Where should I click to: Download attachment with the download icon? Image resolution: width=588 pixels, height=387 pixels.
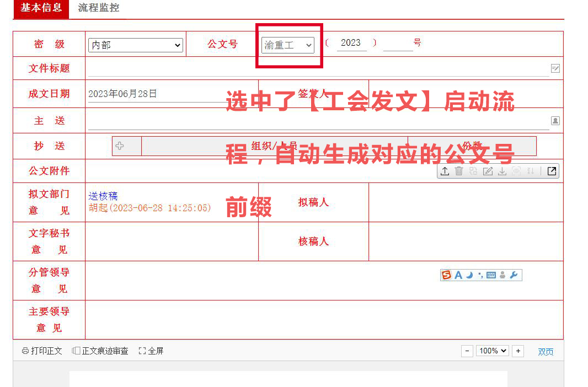point(502,171)
